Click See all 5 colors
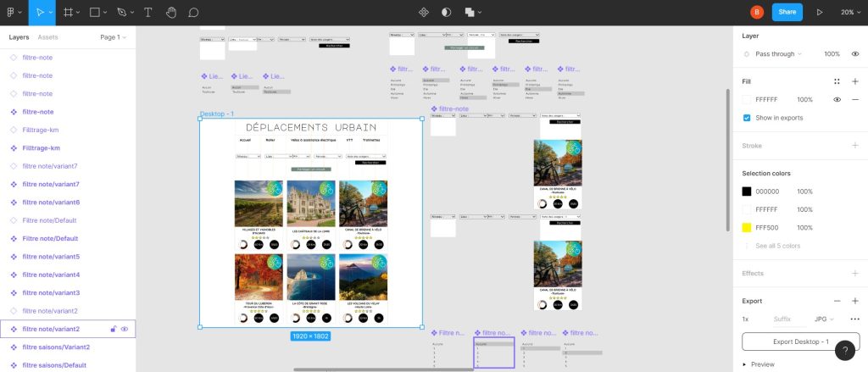This screenshot has height=372, width=868. click(778, 246)
